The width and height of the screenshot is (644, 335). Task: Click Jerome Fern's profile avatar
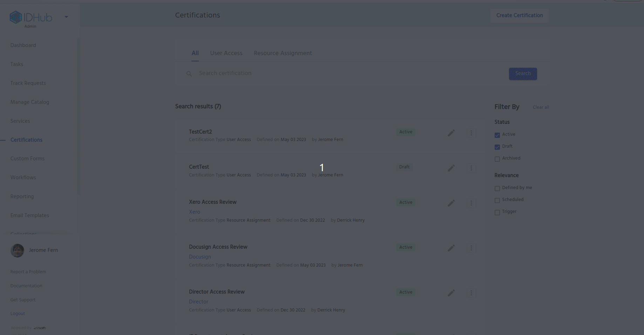[17, 250]
